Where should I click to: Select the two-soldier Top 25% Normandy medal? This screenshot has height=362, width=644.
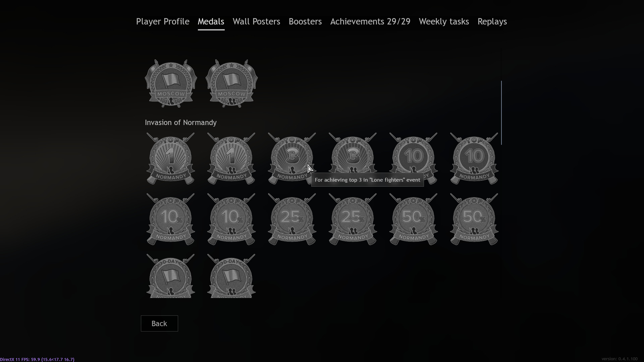353,219
